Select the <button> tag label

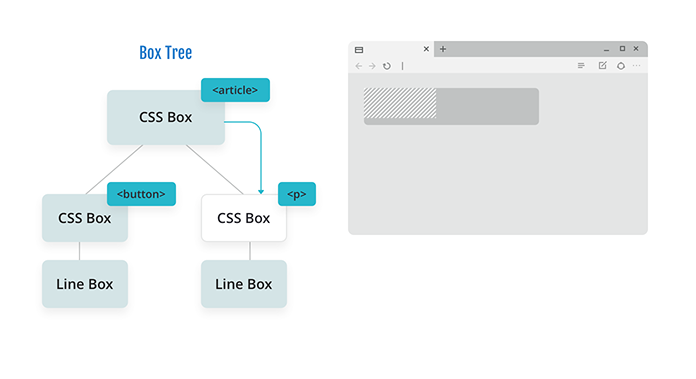[141, 194]
